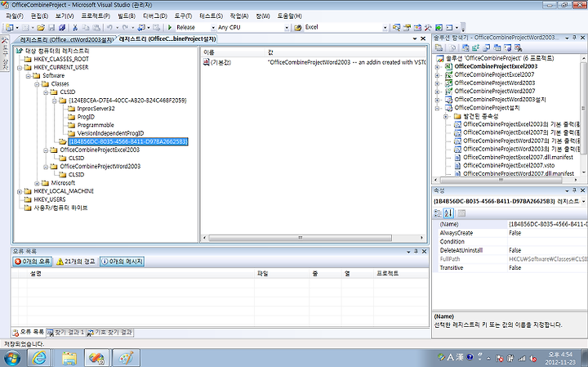
Task: Collapse the Software registry node
Action: (28, 76)
